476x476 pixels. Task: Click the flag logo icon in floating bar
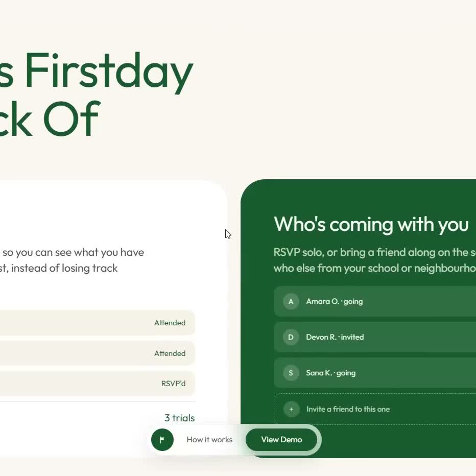162,439
